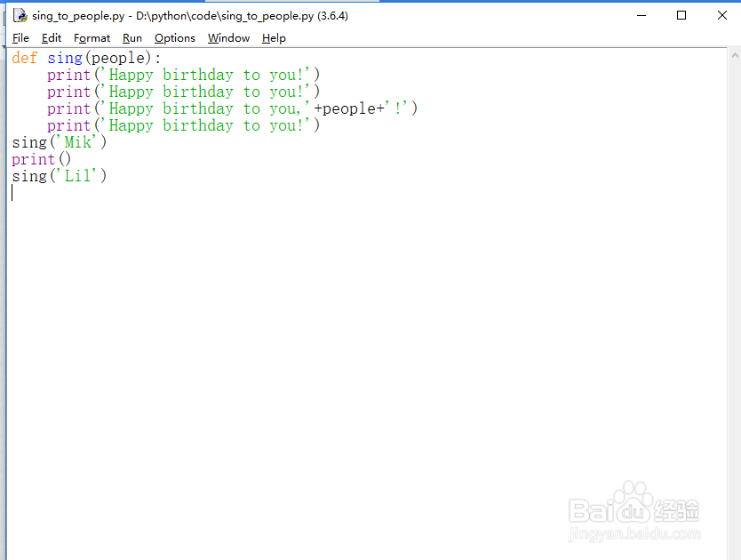This screenshot has height=560, width=741.
Task: Open the Run menu
Action: (x=132, y=38)
